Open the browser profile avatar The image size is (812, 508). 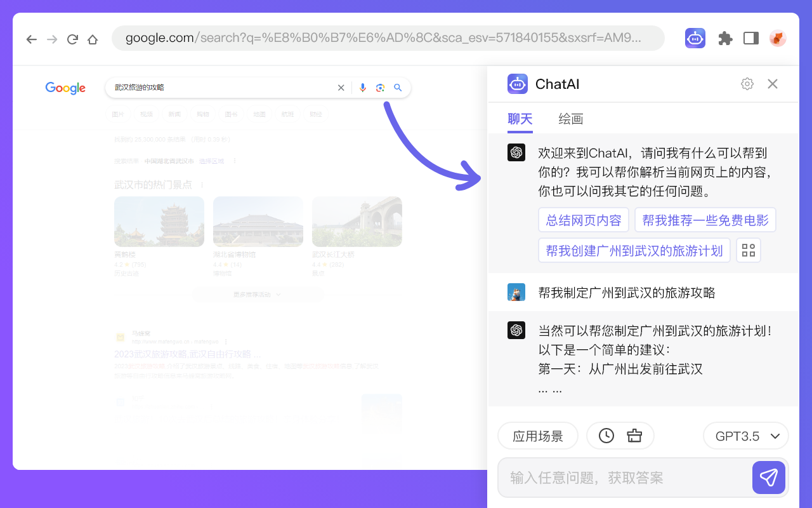[x=778, y=39]
